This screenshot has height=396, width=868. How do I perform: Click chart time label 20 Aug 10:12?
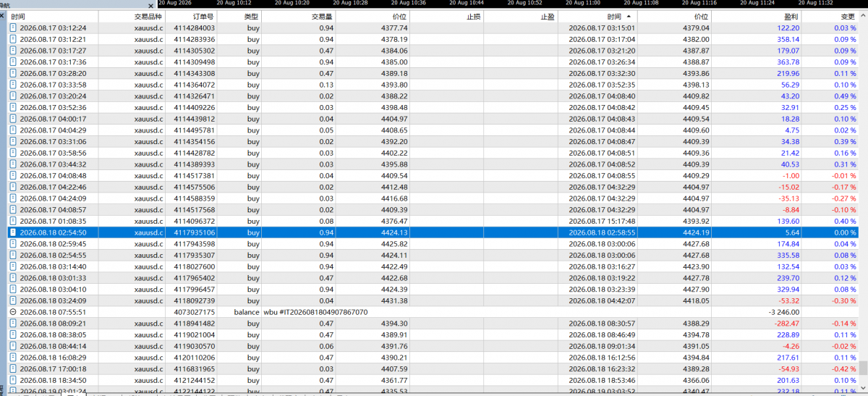pyautogui.click(x=234, y=4)
